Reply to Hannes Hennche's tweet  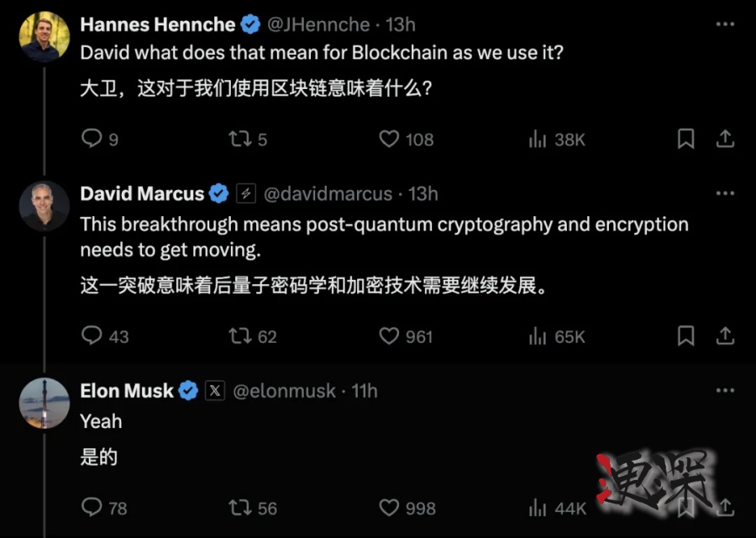(x=92, y=139)
